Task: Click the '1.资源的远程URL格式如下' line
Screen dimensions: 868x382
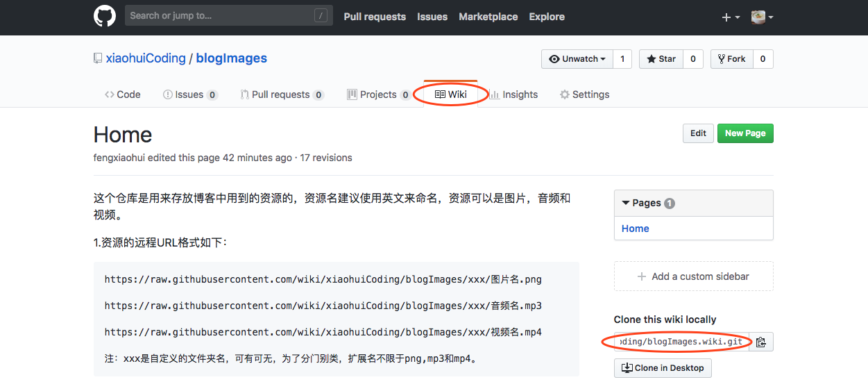Action: click(160, 243)
